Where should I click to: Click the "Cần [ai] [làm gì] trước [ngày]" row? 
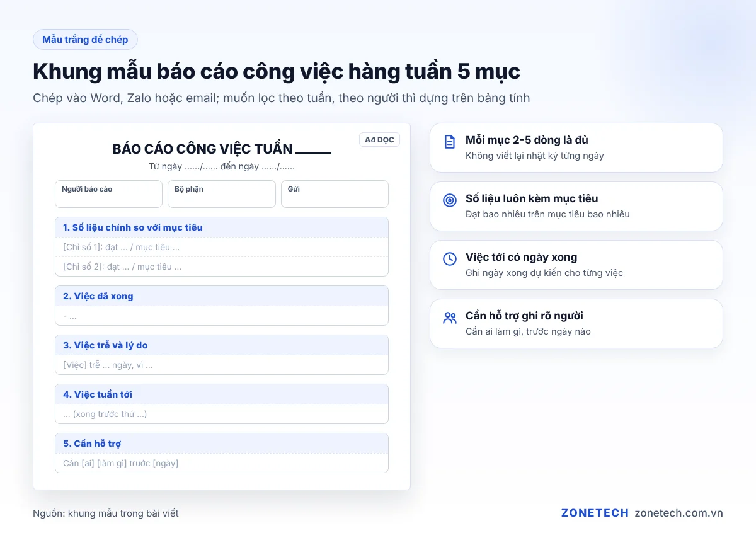pyautogui.click(x=222, y=463)
